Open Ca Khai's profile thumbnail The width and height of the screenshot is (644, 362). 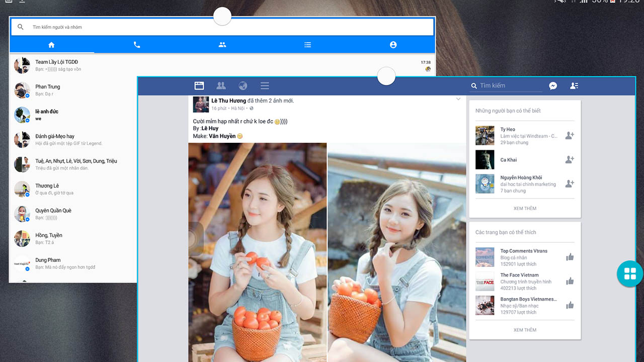tap(485, 160)
